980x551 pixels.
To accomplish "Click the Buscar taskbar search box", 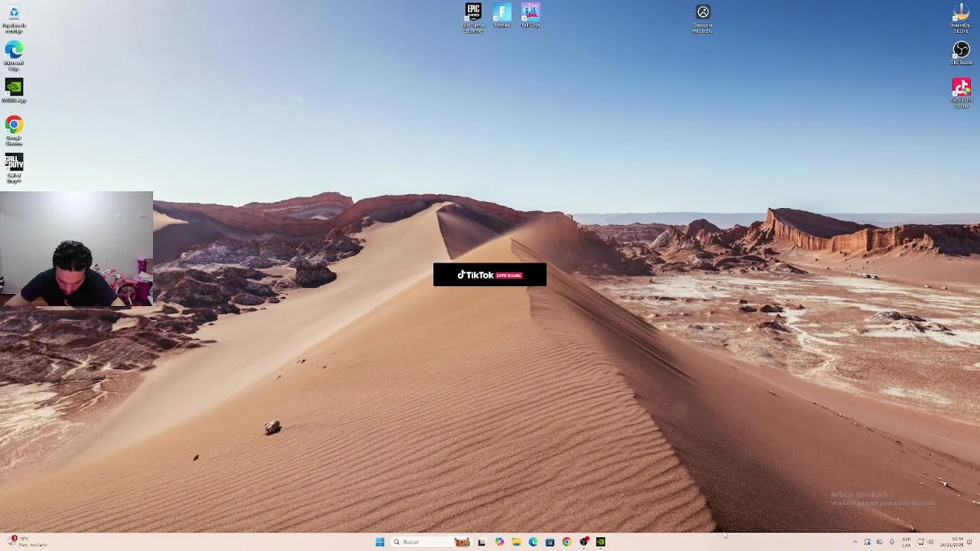I will point(431,542).
